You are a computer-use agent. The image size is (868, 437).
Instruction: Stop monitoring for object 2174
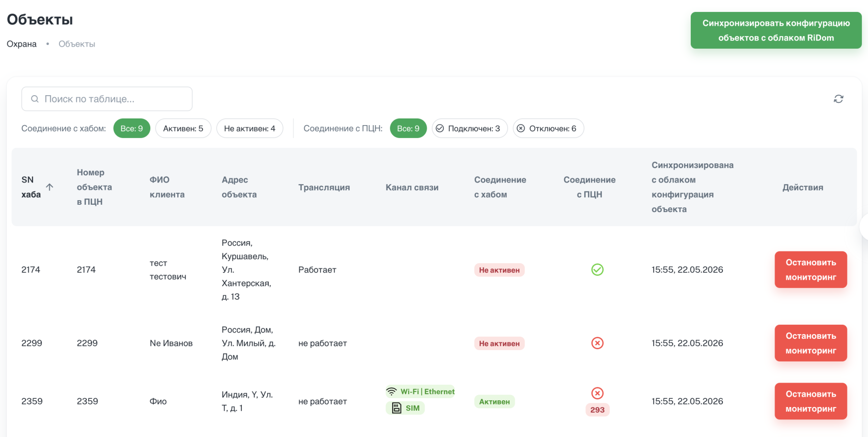(811, 269)
